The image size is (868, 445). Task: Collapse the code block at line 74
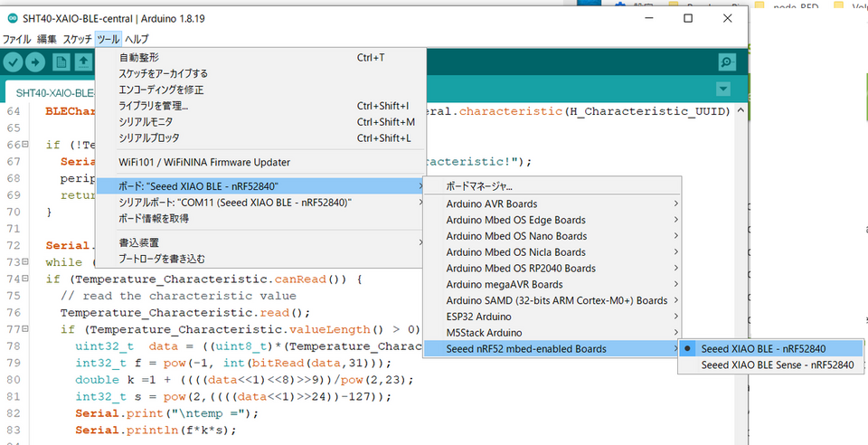pos(24,279)
